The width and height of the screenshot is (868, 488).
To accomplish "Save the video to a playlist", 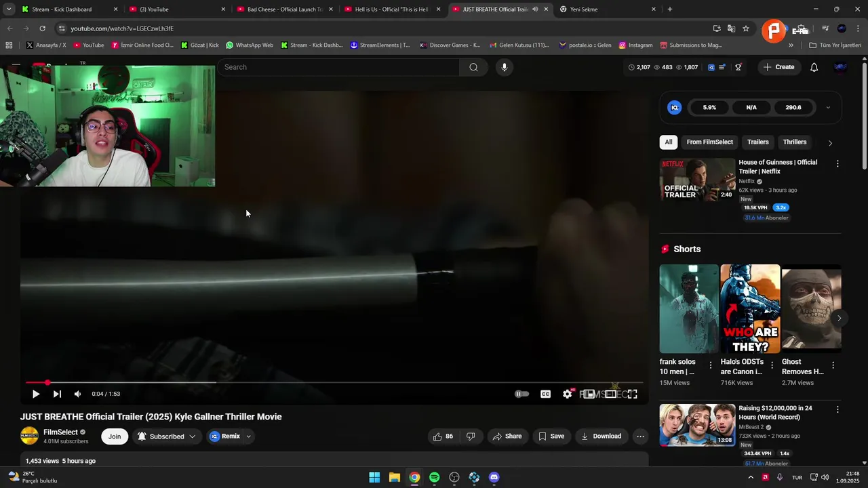I will click(551, 436).
